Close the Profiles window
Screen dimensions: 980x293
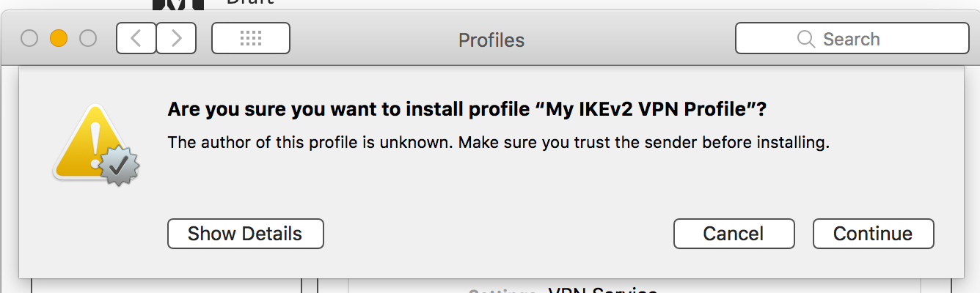[x=29, y=38]
